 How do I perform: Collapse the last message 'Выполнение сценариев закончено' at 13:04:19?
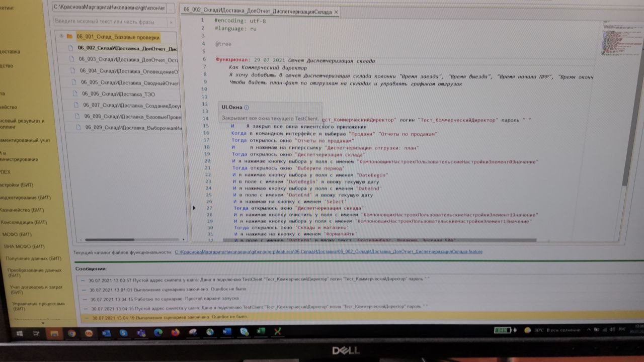(87, 317)
